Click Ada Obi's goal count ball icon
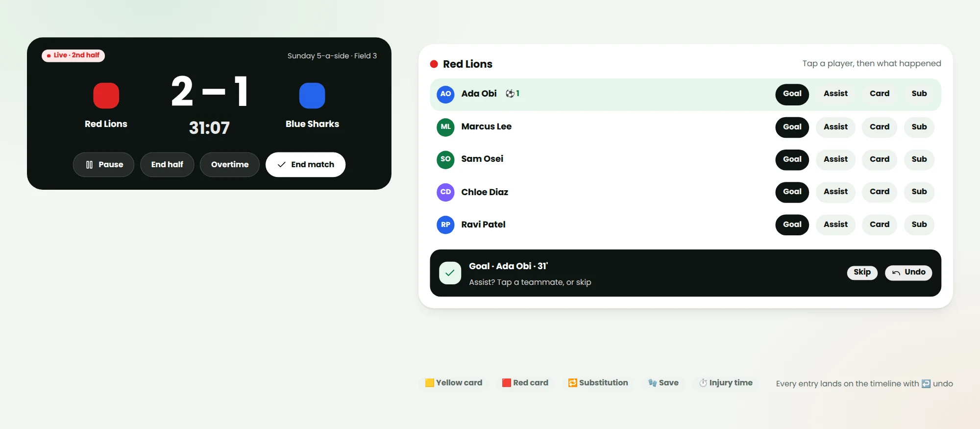 (x=510, y=94)
